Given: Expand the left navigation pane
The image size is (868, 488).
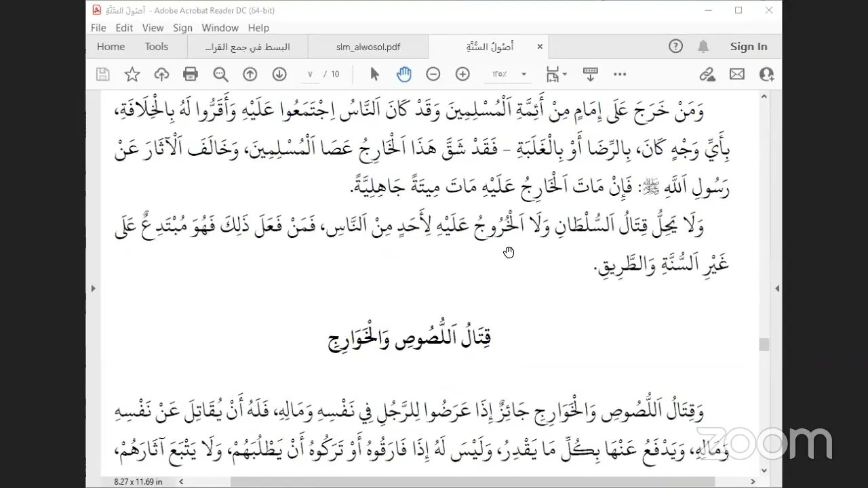Looking at the screenshot, I should (93, 288).
